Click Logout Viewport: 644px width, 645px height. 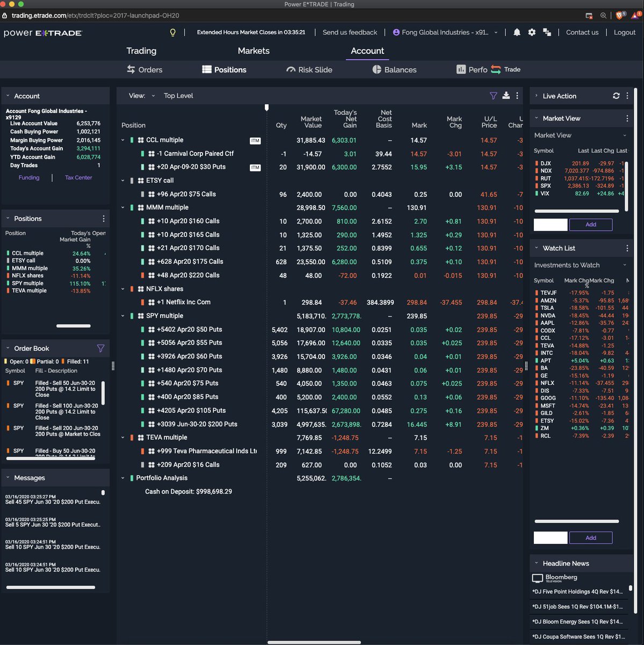click(625, 32)
